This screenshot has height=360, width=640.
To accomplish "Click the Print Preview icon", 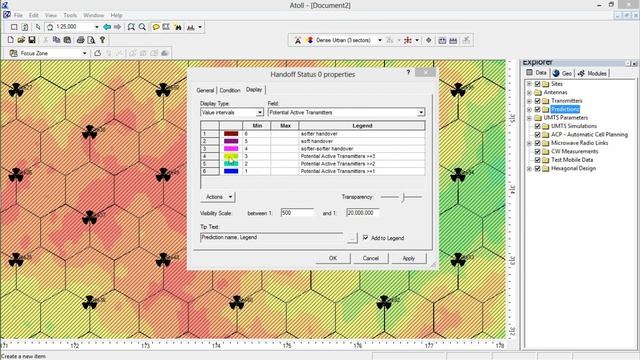I will point(91,40).
